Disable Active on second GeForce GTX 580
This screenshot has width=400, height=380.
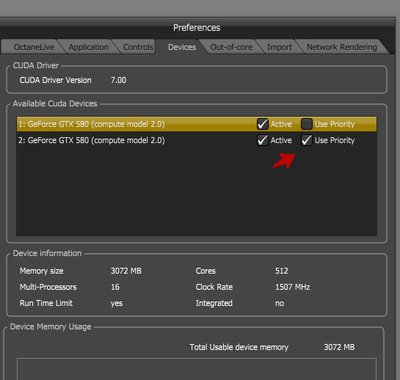[x=262, y=140]
